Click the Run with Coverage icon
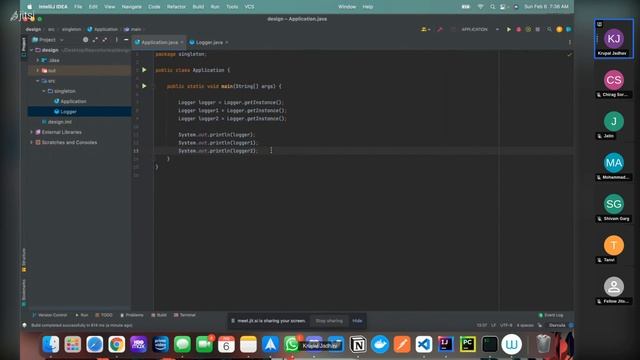This screenshot has height=360, width=640. [x=528, y=29]
